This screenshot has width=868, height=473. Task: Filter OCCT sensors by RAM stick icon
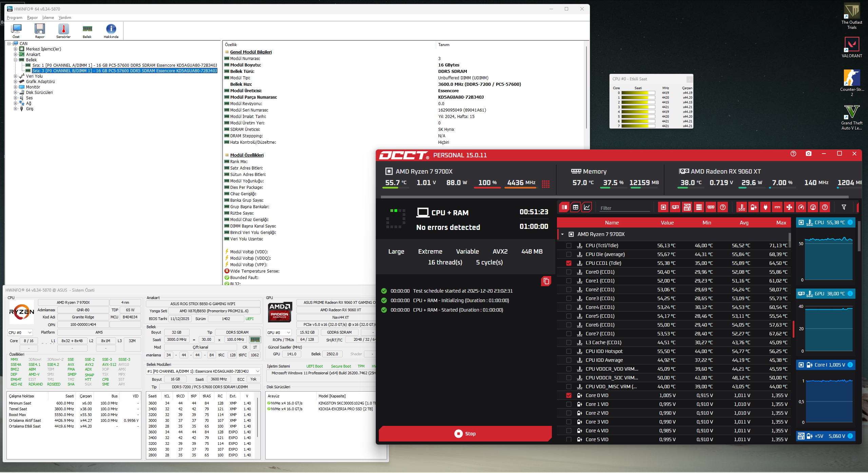[711, 207]
